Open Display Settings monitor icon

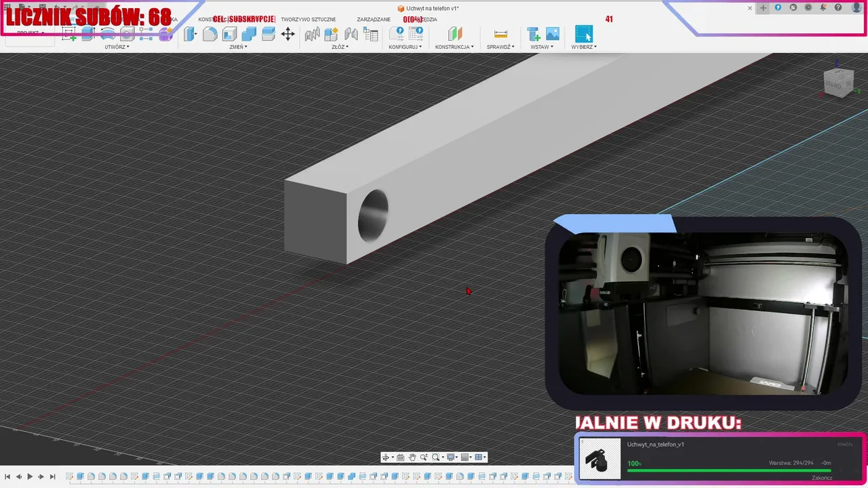pos(452,457)
